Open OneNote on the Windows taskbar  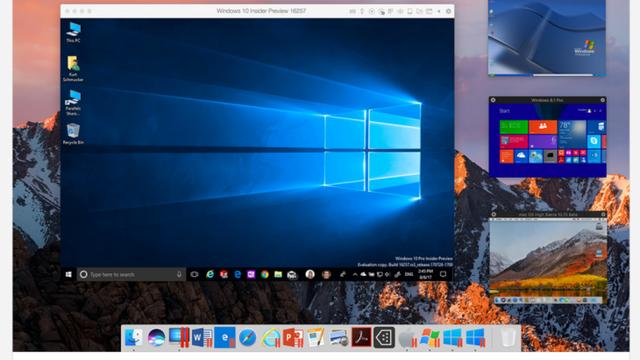click(251, 274)
